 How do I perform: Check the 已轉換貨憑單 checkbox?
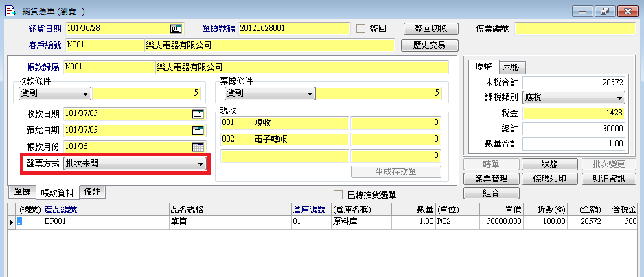click(338, 195)
